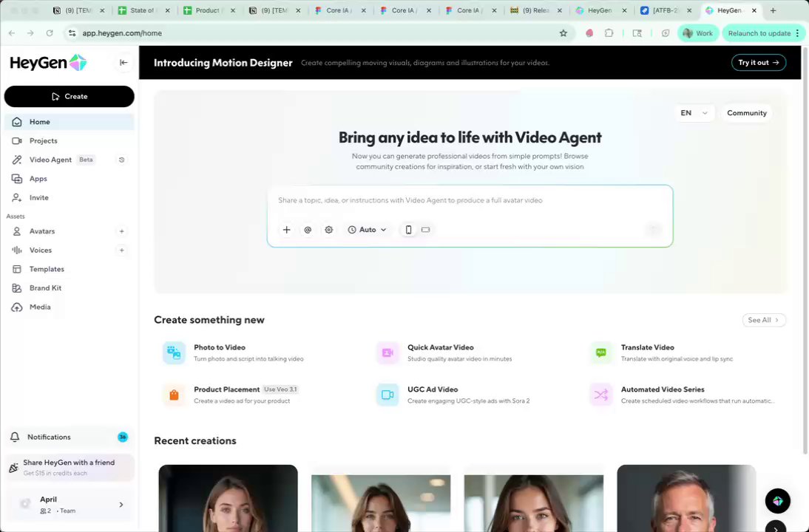
Task: Open the Auto duration dropdown
Action: (x=367, y=230)
